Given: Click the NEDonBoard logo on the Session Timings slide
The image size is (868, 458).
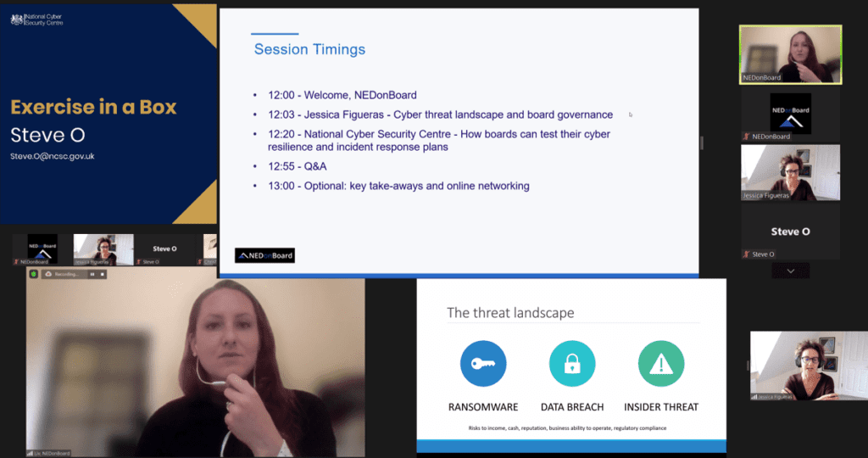Looking at the screenshot, I should click(x=264, y=255).
